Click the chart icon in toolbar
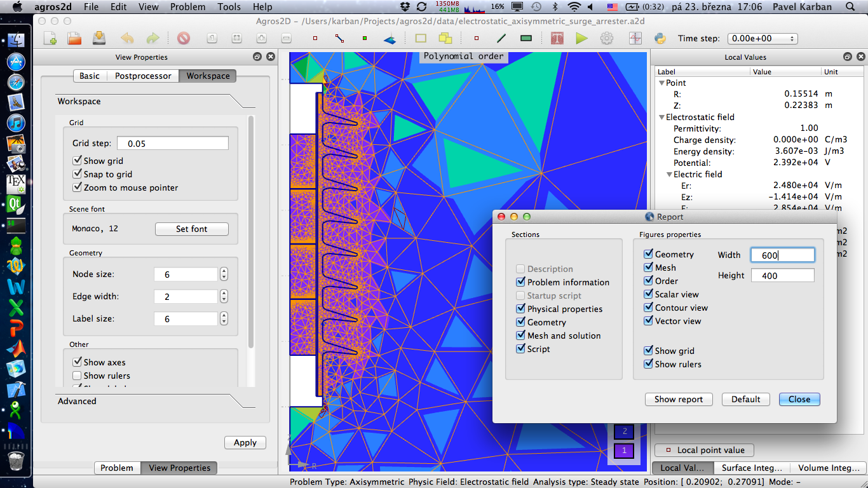This screenshot has height=488, width=868. [x=635, y=38]
